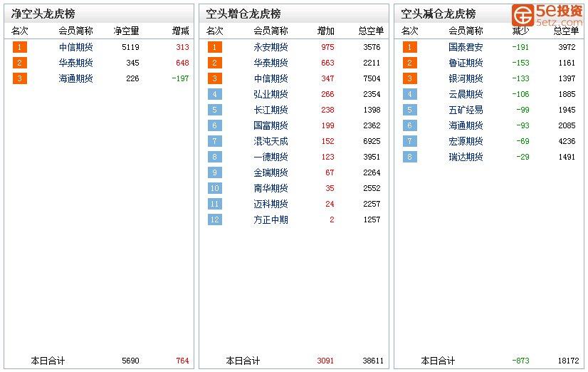Open the 一德期货 member link

[x=271, y=157]
